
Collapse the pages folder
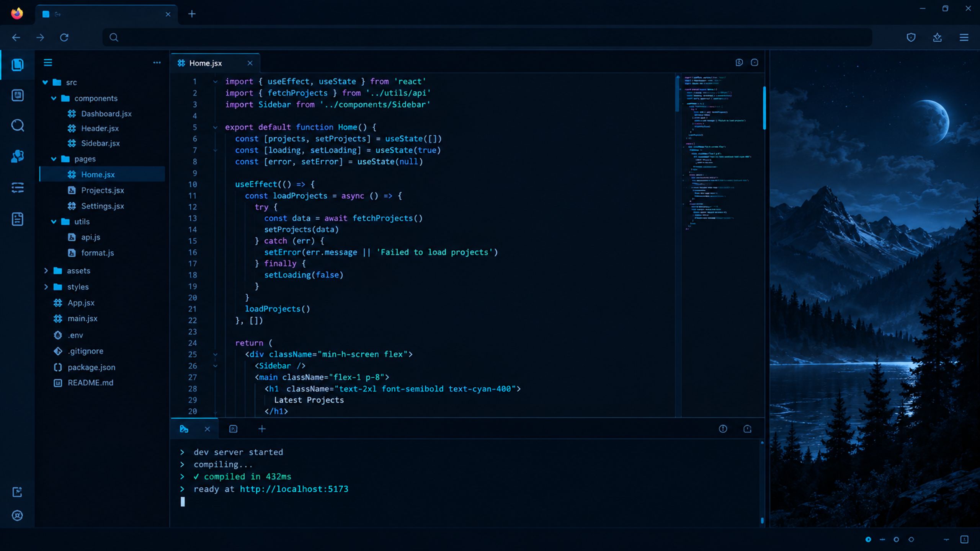click(x=54, y=159)
